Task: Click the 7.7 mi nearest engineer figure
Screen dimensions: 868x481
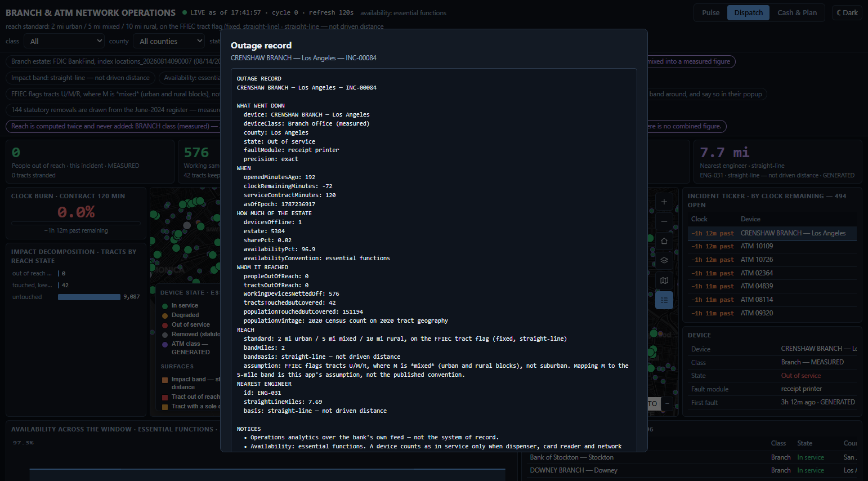Action: click(724, 153)
